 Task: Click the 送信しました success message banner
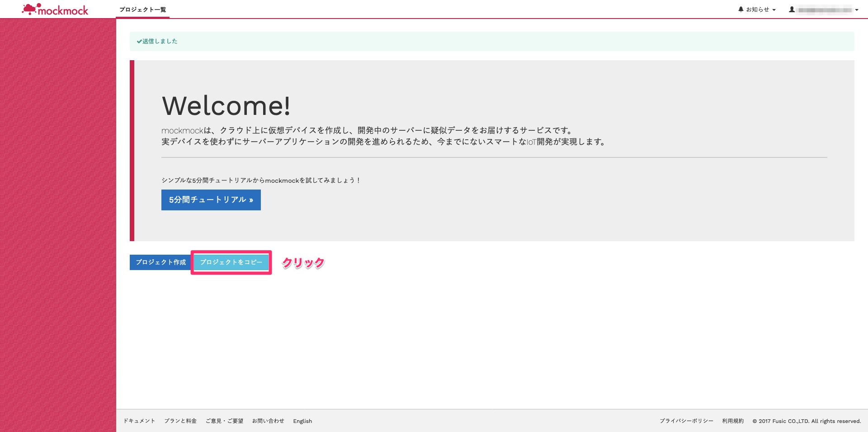click(157, 41)
